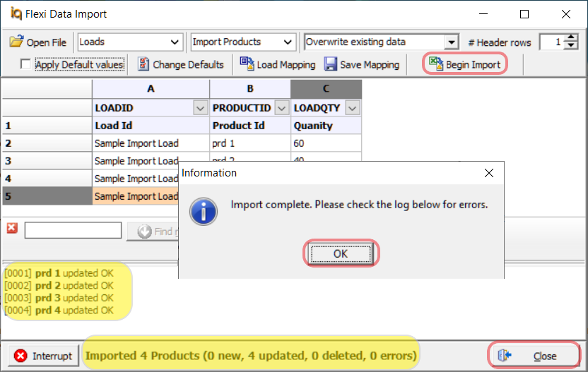
Task: Click the Save Mapping floppy icon
Action: tap(330, 64)
